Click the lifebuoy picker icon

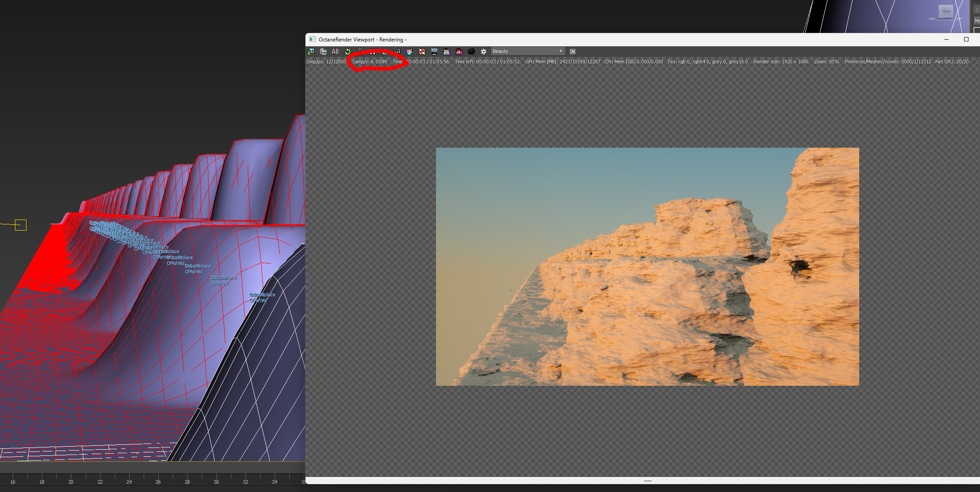(422, 52)
